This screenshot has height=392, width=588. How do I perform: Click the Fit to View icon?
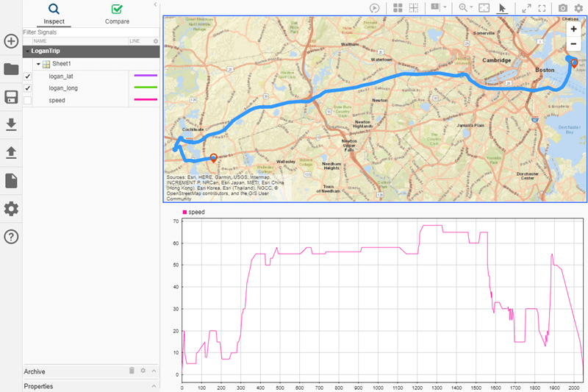click(x=484, y=8)
